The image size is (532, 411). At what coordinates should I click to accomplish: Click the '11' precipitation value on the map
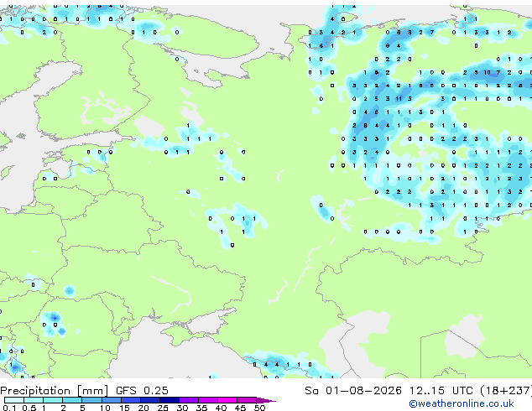[399, 99]
